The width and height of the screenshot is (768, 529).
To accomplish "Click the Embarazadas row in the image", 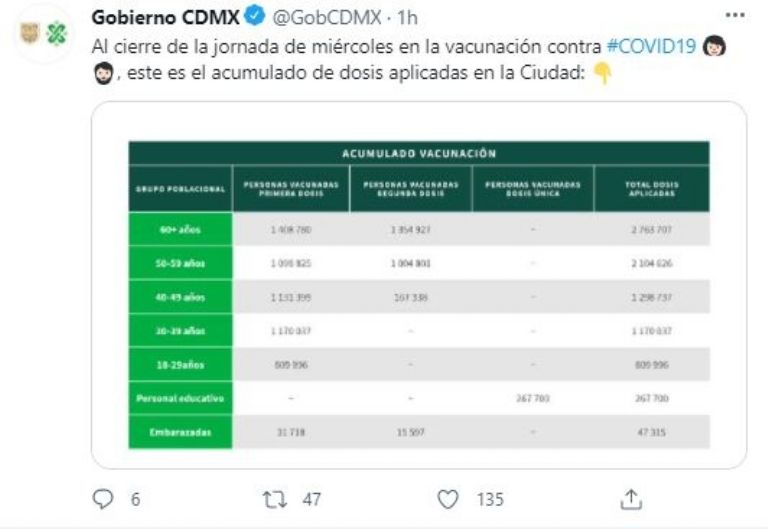I will pyautogui.click(x=419, y=432).
